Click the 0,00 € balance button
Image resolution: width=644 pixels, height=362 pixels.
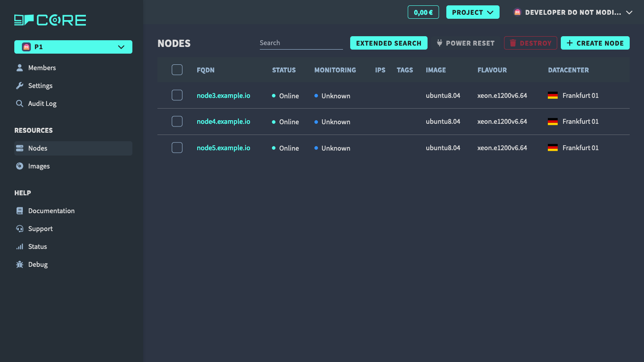(x=423, y=12)
